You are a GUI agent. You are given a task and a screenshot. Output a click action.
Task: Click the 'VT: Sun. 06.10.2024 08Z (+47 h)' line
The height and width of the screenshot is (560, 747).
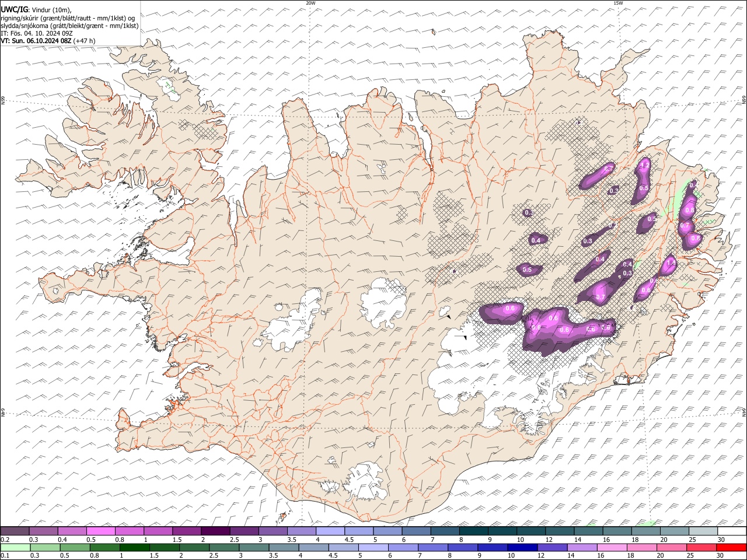[x=48, y=41]
